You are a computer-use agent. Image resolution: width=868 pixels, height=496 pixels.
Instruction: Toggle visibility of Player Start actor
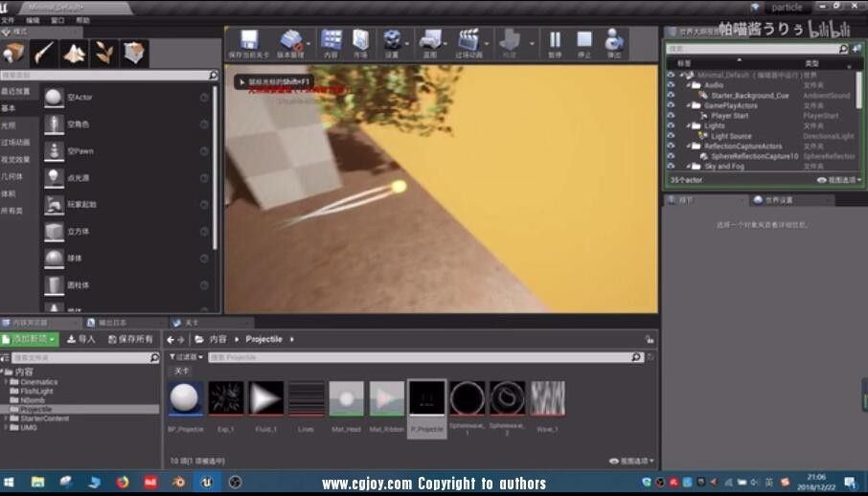click(671, 116)
